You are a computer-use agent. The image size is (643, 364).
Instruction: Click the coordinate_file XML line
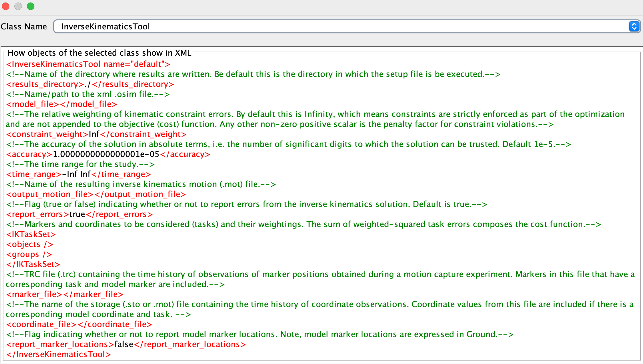79,324
